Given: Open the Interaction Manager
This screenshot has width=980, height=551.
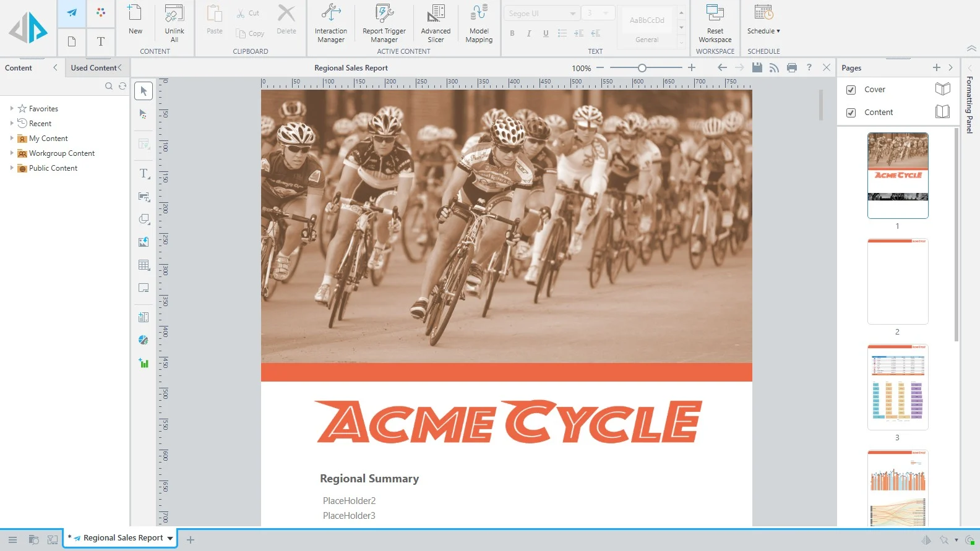Looking at the screenshot, I should [330, 23].
